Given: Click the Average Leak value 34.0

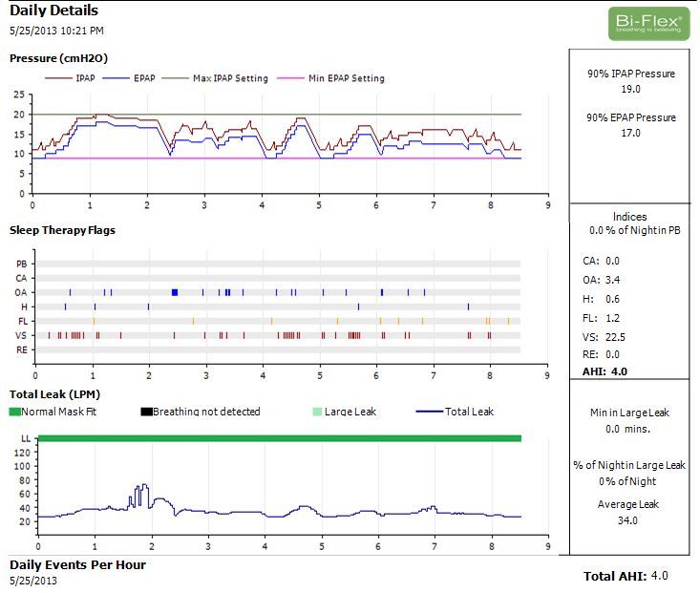Looking at the screenshot, I should tap(630, 520).
